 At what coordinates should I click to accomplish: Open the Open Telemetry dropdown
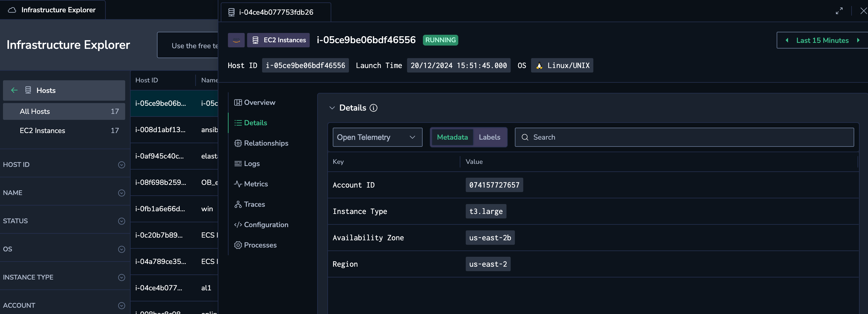click(x=377, y=137)
